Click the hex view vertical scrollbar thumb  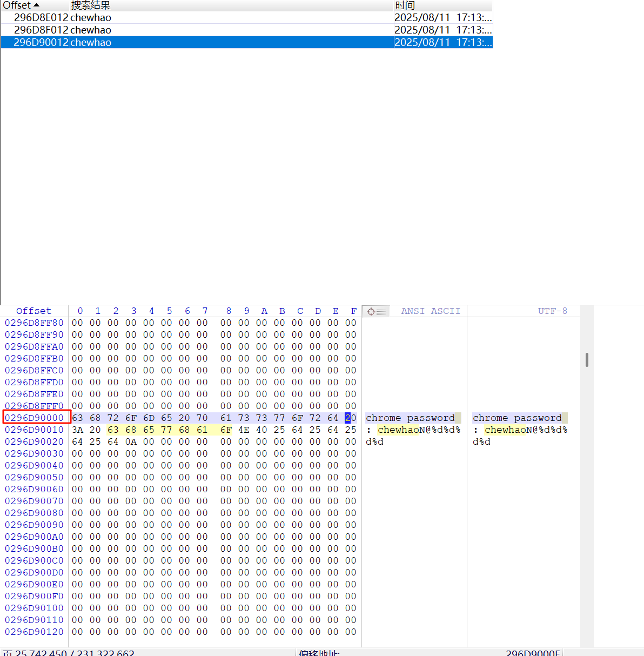click(x=587, y=360)
